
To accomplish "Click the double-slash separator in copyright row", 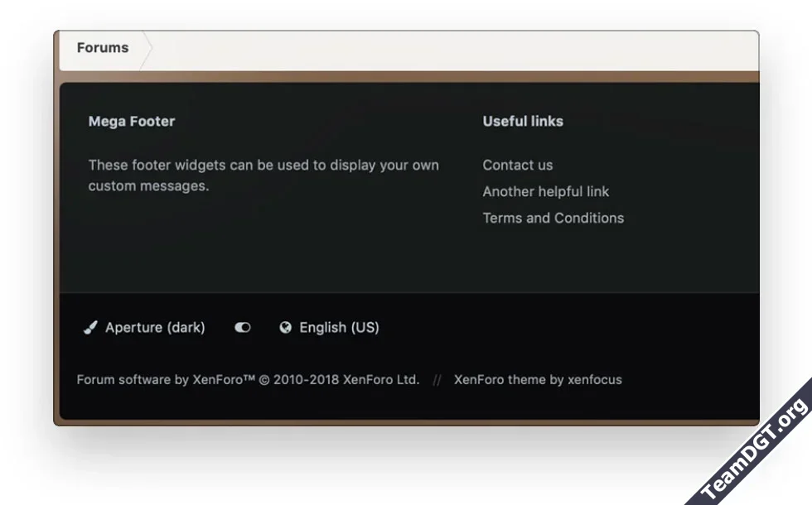I will [437, 380].
